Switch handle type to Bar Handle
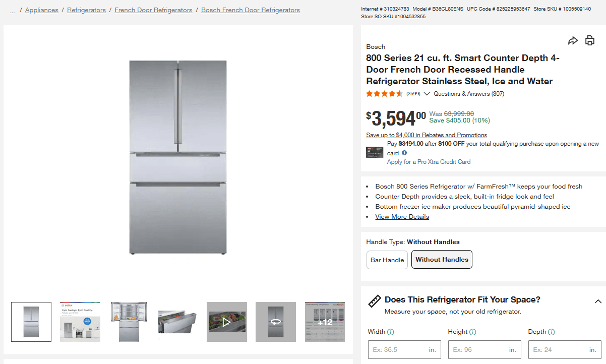Viewport: 606px width, 364px height. click(387, 260)
